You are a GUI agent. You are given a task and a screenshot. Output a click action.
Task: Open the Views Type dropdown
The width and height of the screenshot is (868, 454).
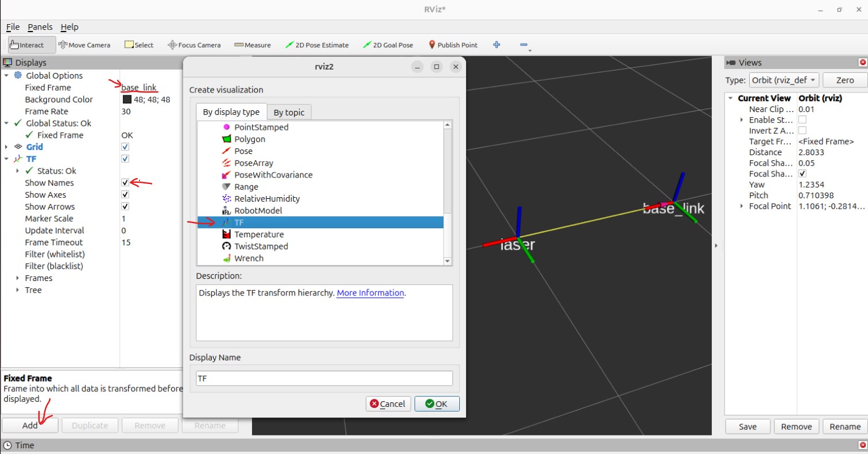coord(784,80)
